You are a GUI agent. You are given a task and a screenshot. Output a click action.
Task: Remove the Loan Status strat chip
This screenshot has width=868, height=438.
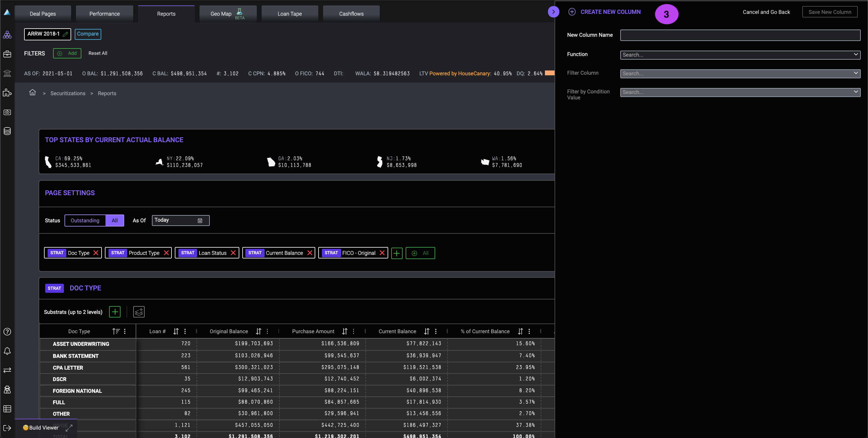coord(233,253)
